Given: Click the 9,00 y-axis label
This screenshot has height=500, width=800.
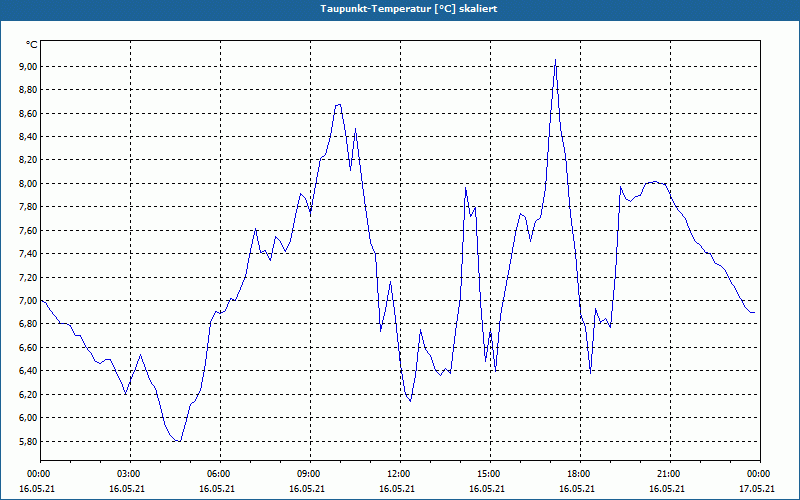Looking at the screenshot, I should [x=28, y=66].
